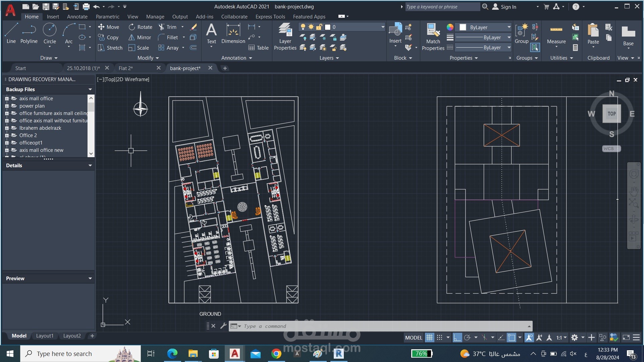Expand the 'axis mall office' backup folder
This screenshot has width=644, height=362.
[7, 99]
